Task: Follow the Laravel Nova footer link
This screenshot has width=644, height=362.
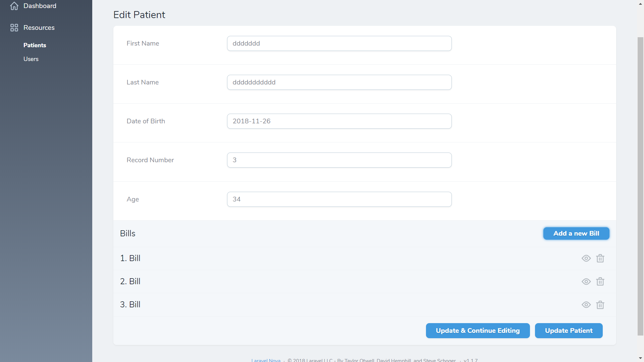Action: pos(266,360)
